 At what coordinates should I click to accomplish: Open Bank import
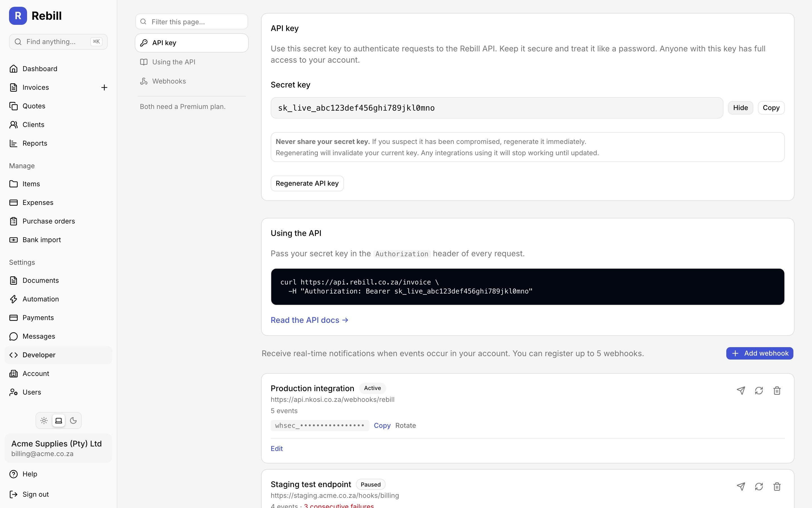click(x=58, y=240)
